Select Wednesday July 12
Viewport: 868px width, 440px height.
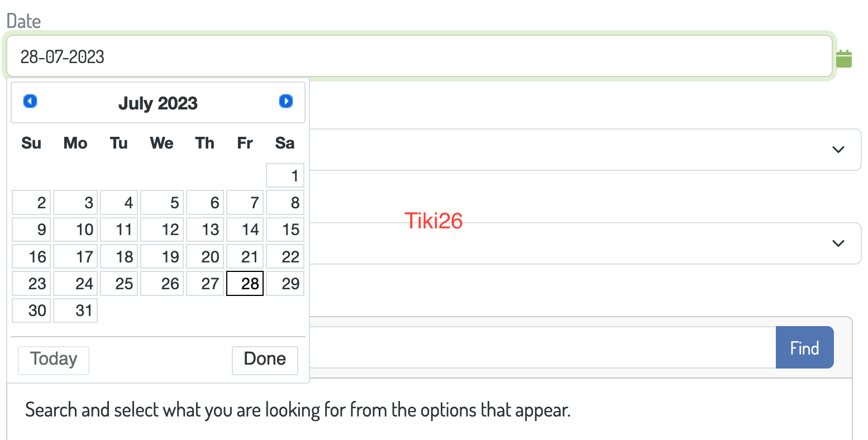click(x=162, y=229)
